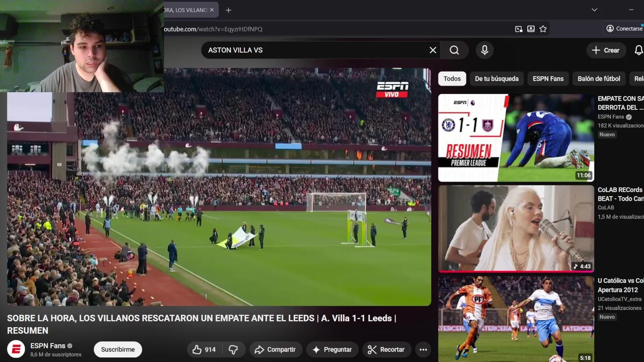
Task: Close the current browser tab
Action: [x=212, y=10]
